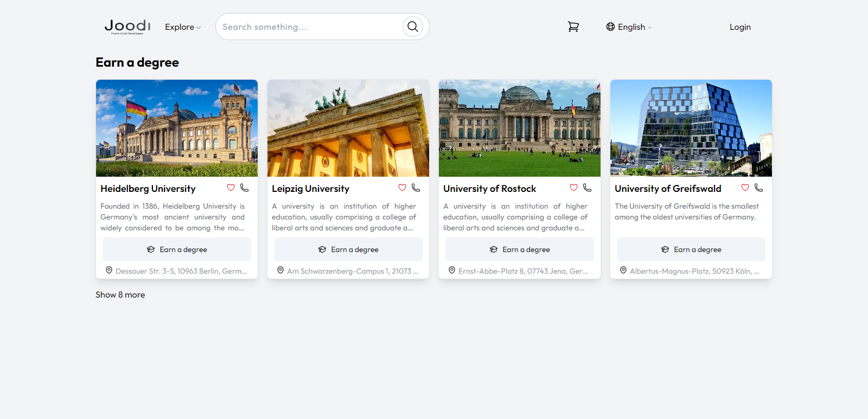Click University of Rostock's description text
Screen dimensions: 868x419
pyautogui.click(x=515, y=217)
